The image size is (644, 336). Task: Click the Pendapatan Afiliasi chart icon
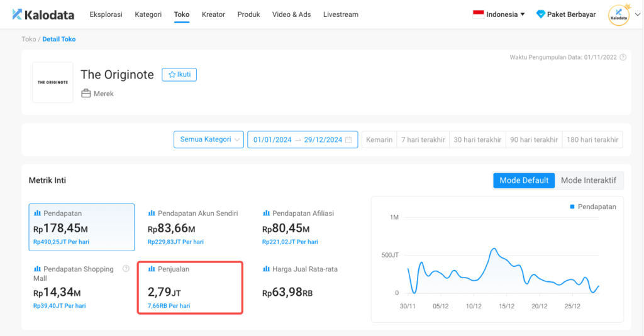coord(266,214)
